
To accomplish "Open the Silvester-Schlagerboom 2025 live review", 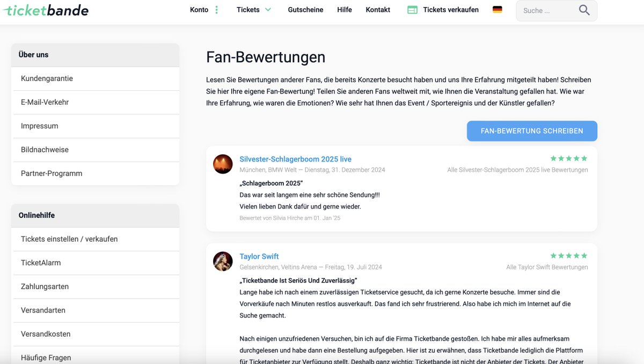I will pyautogui.click(x=296, y=159).
